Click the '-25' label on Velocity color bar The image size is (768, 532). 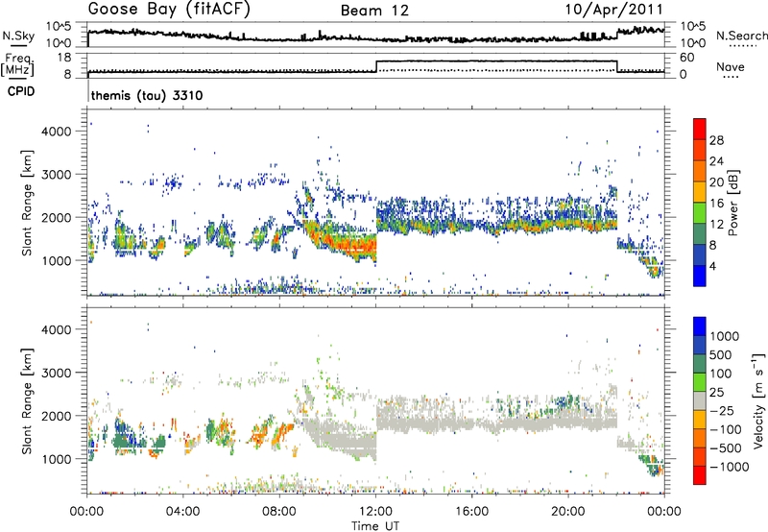tap(722, 411)
